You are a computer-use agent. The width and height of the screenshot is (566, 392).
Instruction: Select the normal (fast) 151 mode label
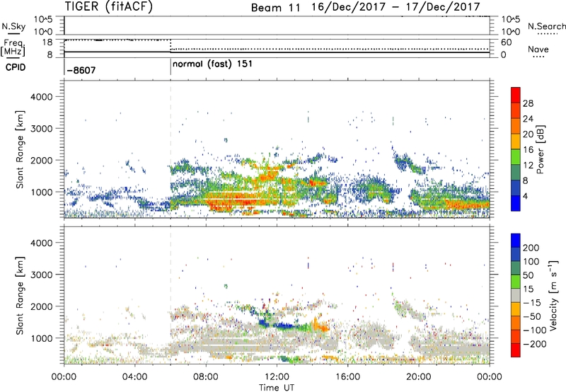[x=212, y=64]
